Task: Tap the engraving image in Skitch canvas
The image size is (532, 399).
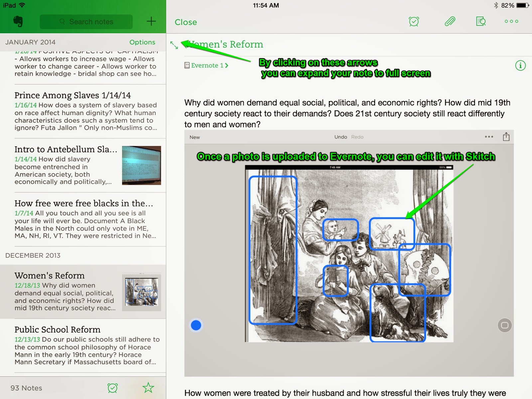Action: coord(349,254)
